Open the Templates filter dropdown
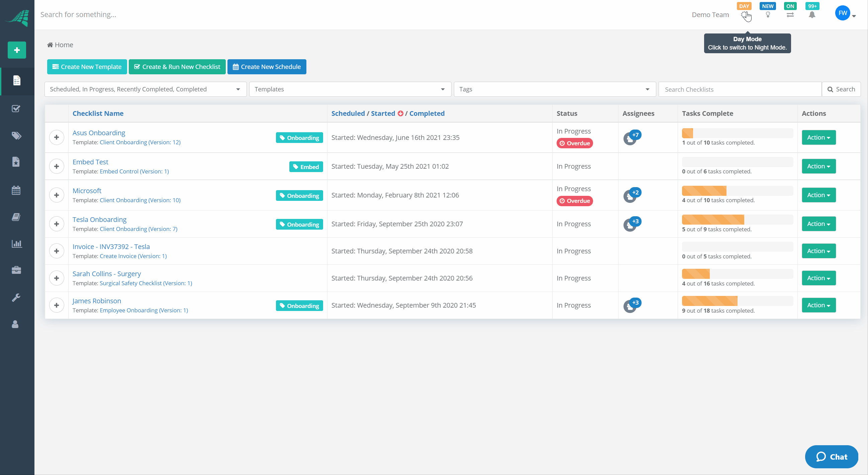Screen dimensions: 868x475 [x=350, y=89]
